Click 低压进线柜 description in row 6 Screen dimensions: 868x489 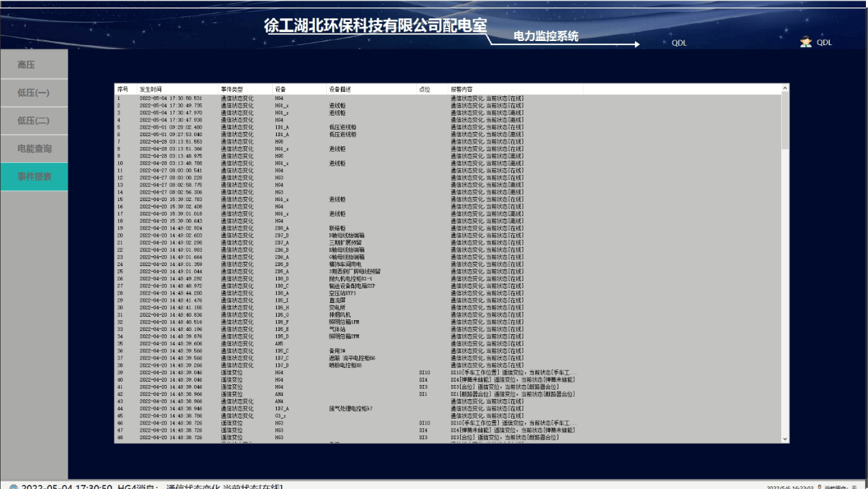(342, 135)
